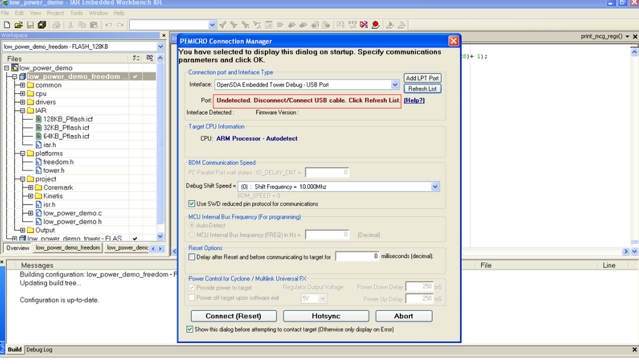Click the Add LPT Port button

tap(422, 78)
